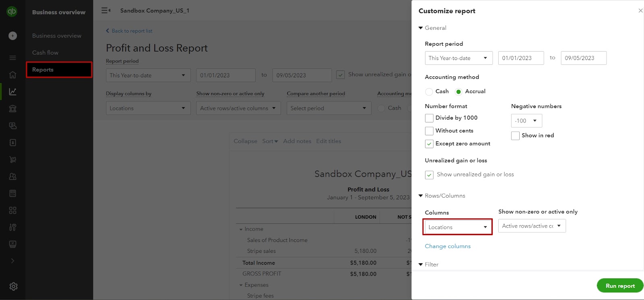Select the Accrual accounting method radio
The image size is (644, 300).
(x=458, y=92)
